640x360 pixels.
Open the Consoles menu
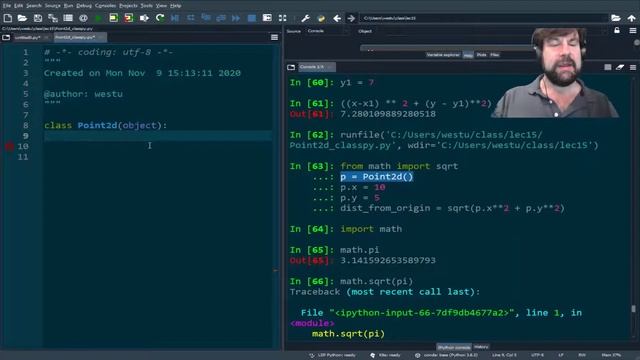pos(105,6)
